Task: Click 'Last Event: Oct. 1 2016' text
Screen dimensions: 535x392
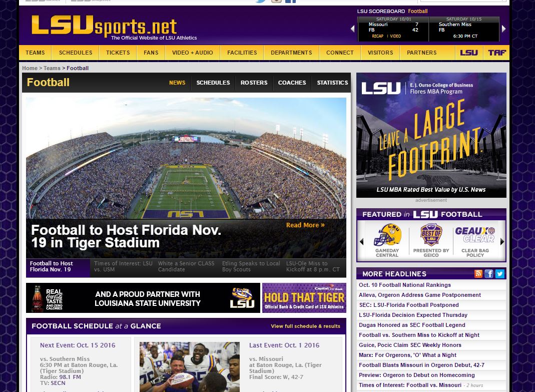Action: click(x=284, y=345)
